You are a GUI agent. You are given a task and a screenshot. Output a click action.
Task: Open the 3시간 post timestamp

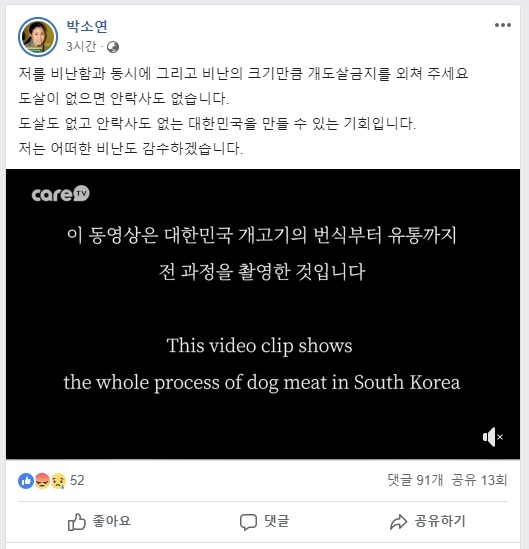[81, 47]
